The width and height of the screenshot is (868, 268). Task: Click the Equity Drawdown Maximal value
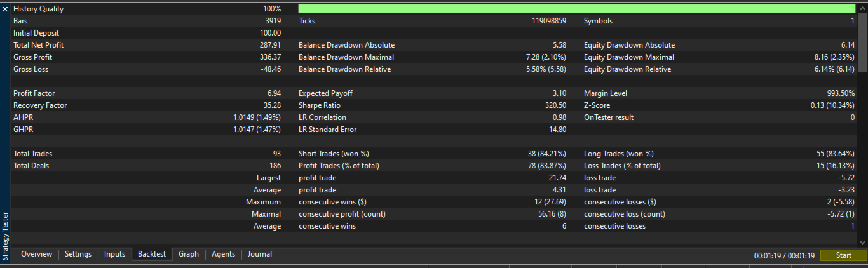(x=825, y=57)
